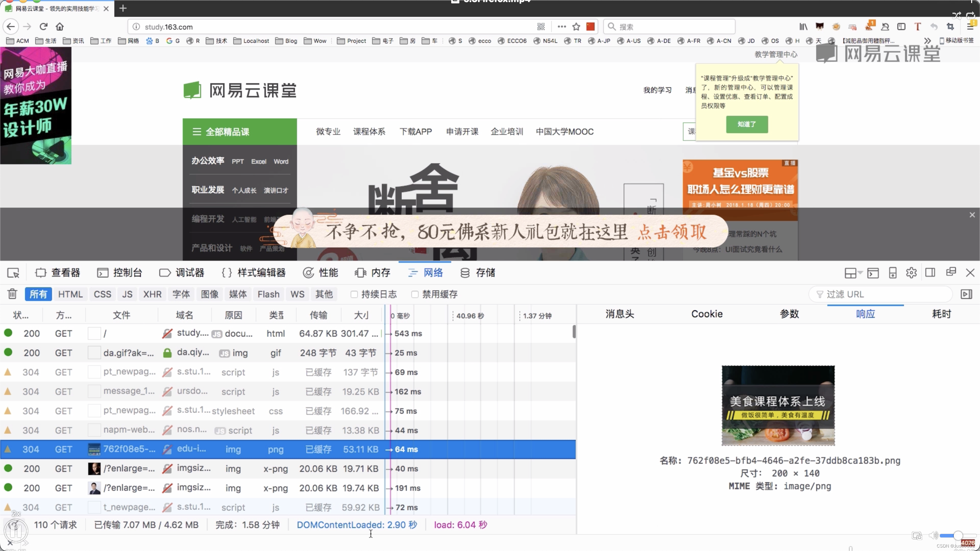Activate the element picker in devtools
The image size is (980, 551).
coord(13,273)
